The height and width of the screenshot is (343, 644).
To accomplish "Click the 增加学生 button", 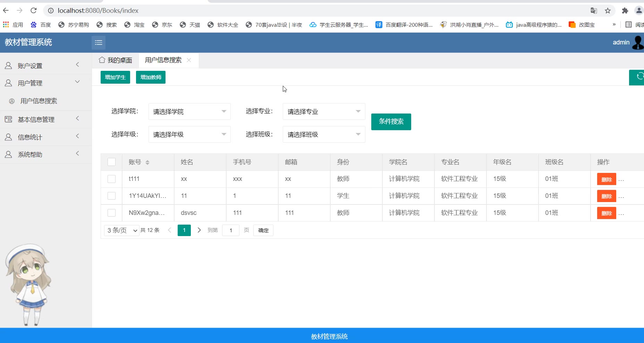I will click(x=115, y=77).
